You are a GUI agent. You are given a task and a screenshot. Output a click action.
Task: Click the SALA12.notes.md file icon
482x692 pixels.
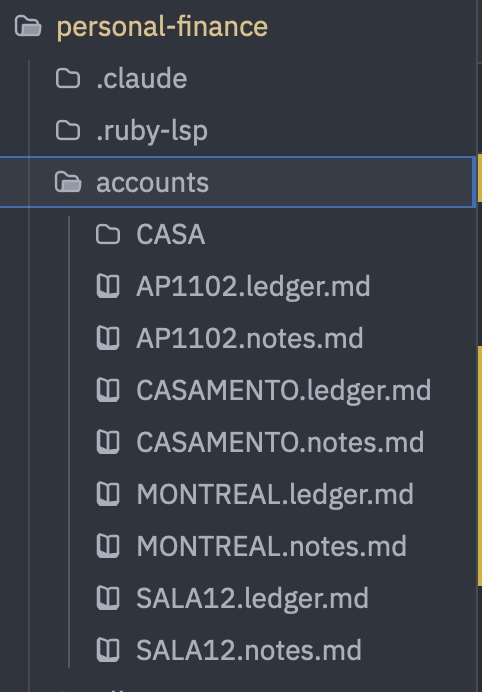click(108, 650)
